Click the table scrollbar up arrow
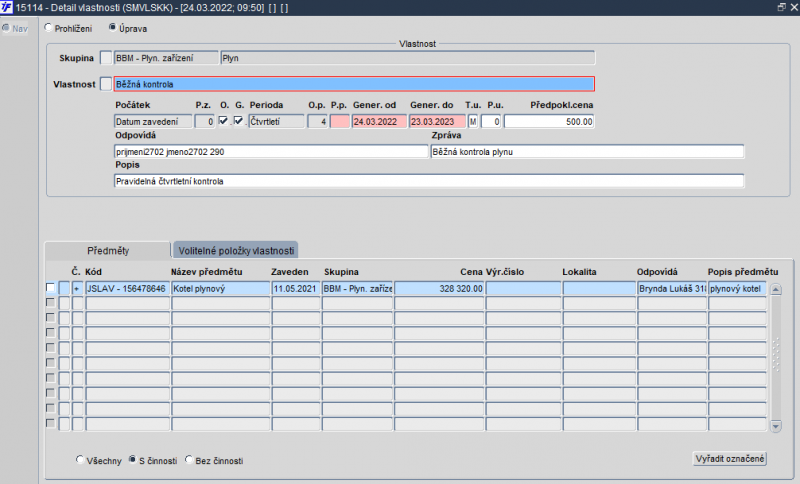Viewport: 800px width, 484px height. click(x=776, y=289)
